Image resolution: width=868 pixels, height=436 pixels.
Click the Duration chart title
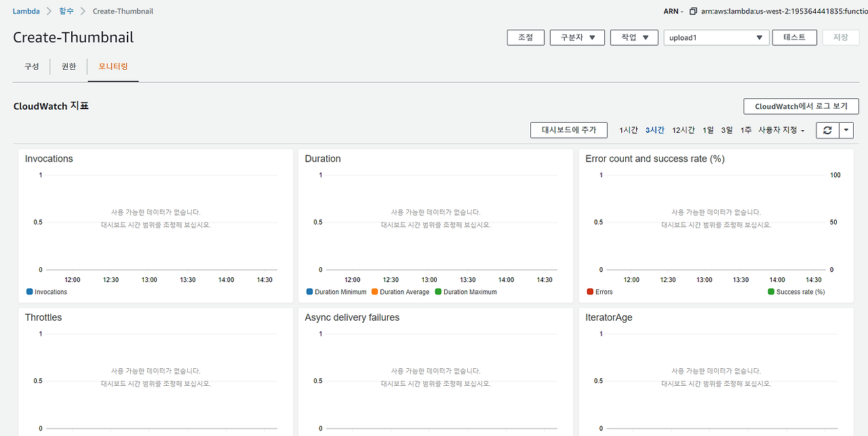(323, 159)
